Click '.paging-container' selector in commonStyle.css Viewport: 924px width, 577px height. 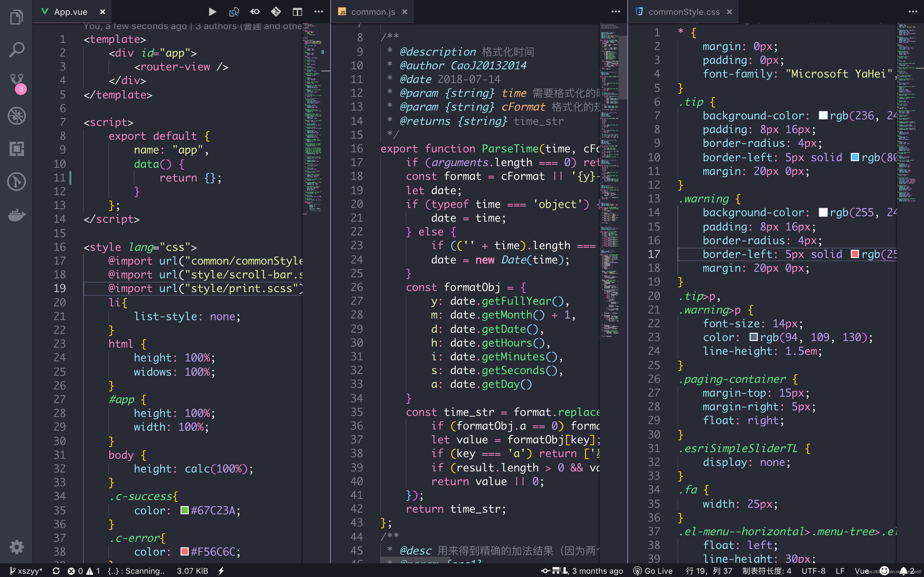732,379
